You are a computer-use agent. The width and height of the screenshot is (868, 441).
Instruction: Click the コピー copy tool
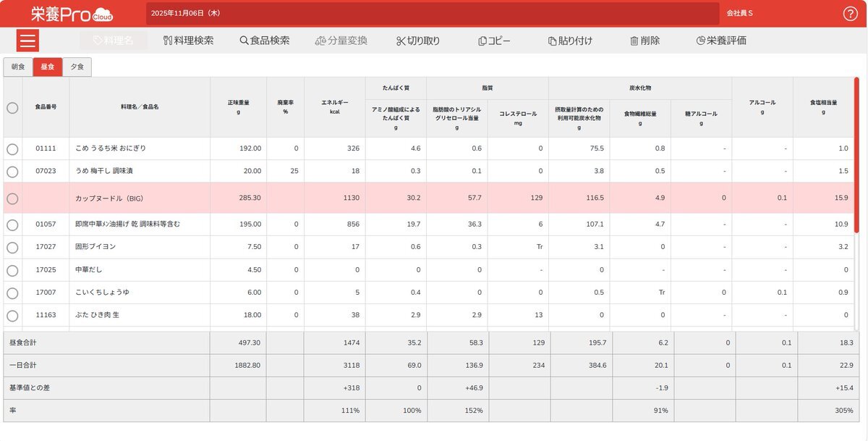tap(494, 41)
